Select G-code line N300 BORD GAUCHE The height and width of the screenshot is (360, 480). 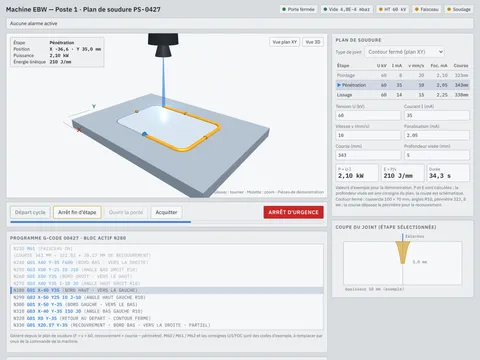pyautogui.click(x=167, y=304)
